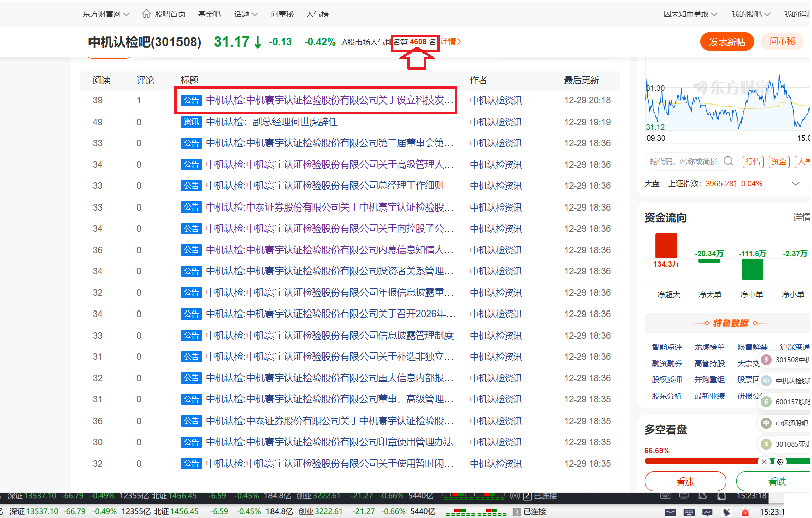This screenshot has width=812, height=518.
Task: Click the red 净超大 134.3万 bar
Action: [x=666, y=246]
